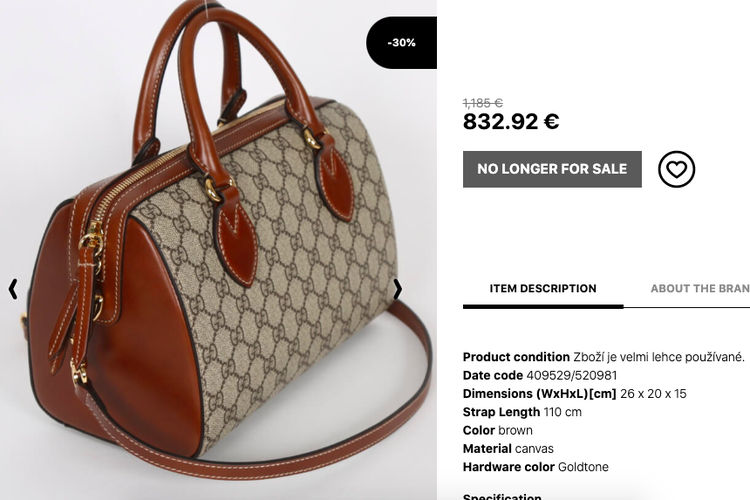The image size is (750, 500).
Task: Select the 832.92 € sale price
Action: [x=511, y=121]
